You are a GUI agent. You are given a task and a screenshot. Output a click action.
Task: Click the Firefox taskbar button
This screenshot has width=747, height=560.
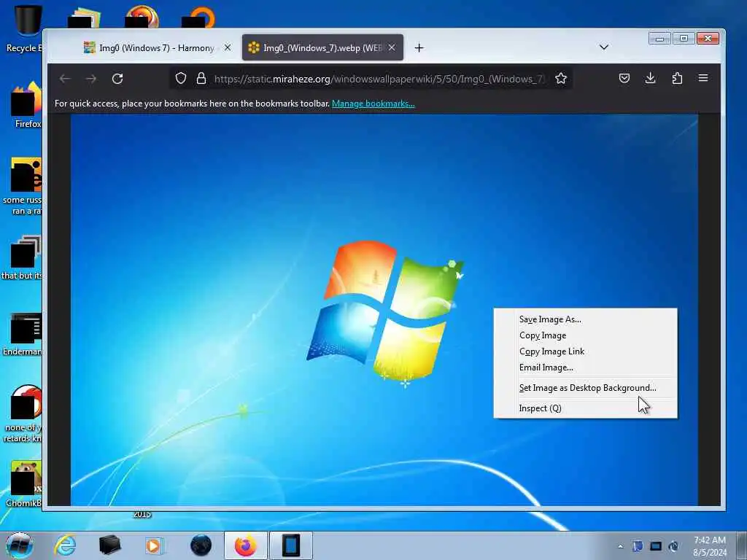245,545
